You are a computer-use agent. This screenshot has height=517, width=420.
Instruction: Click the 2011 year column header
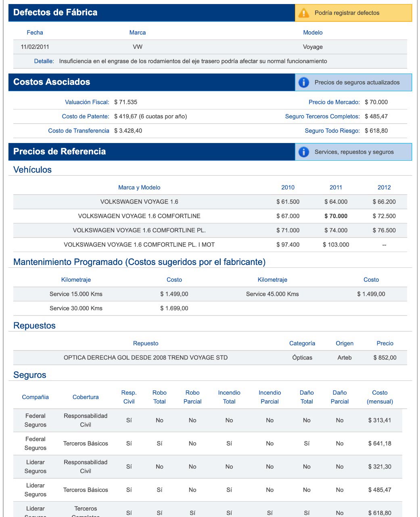pyautogui.click(x=336, y=187)
